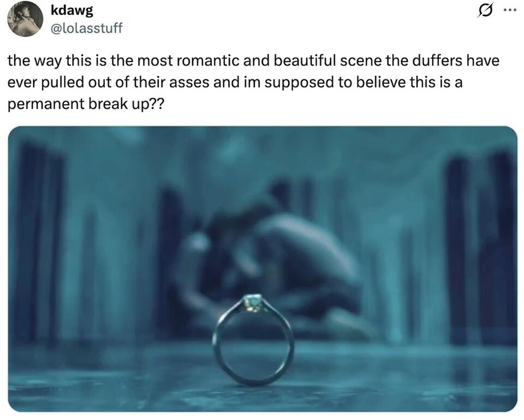Click the diamond stone on the ring
The height and width of the screenshot is (420, 524).
coord(253,302)
